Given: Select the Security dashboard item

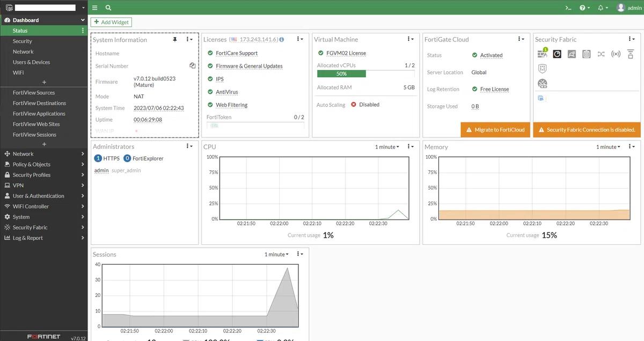Looking at the screenshot, I should click(43, 41).
